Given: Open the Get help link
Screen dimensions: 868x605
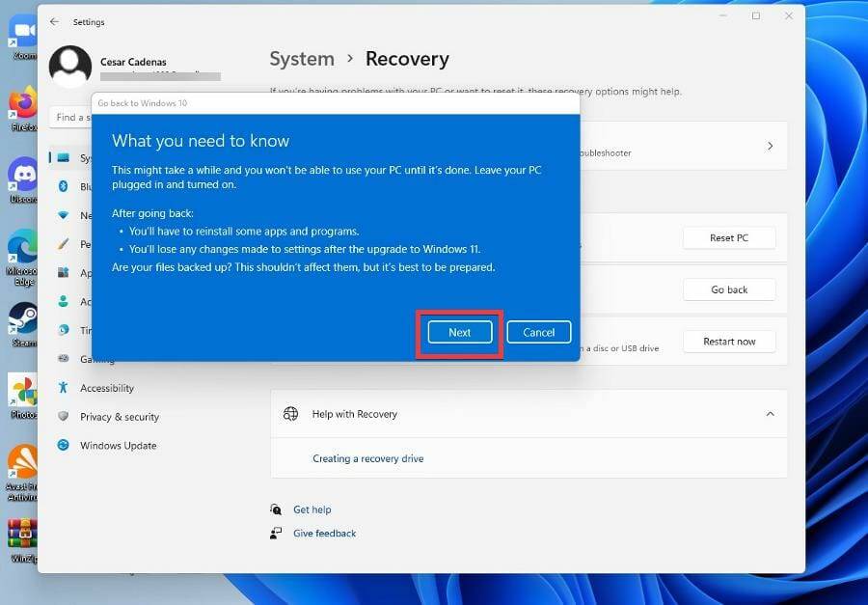Looking at the screenshot, I should (x=312, y=509).
